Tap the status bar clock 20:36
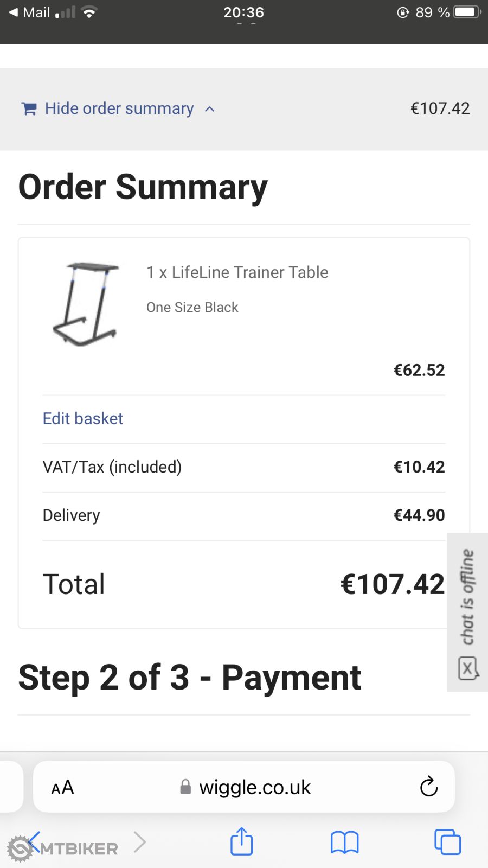The width and height of the screenshot is (488, 868). click(243, 12)
